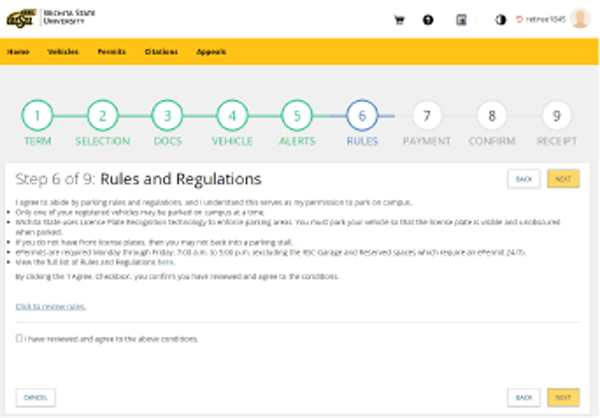Check the agree to conditions checkbox
This screenshot has height=418, width=600.
[x=20, y=339]
